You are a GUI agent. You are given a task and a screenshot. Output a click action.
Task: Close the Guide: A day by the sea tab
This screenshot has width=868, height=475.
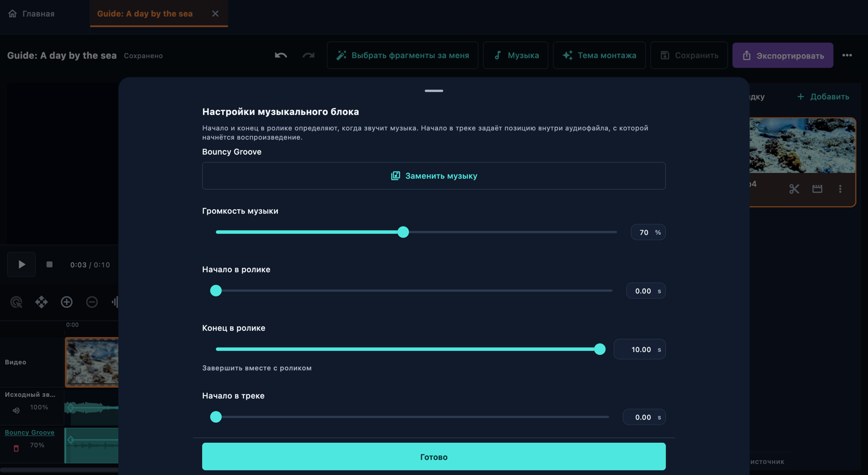tap(215, 13)
